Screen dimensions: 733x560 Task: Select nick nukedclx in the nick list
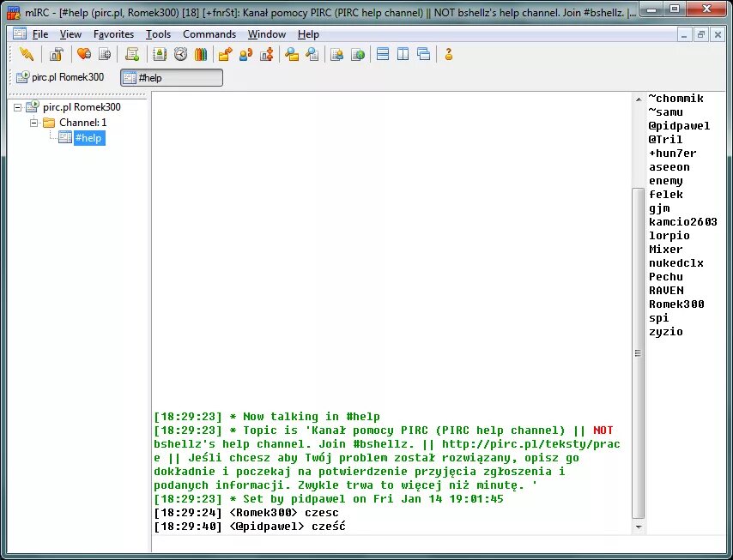click(x=676, y=263)
